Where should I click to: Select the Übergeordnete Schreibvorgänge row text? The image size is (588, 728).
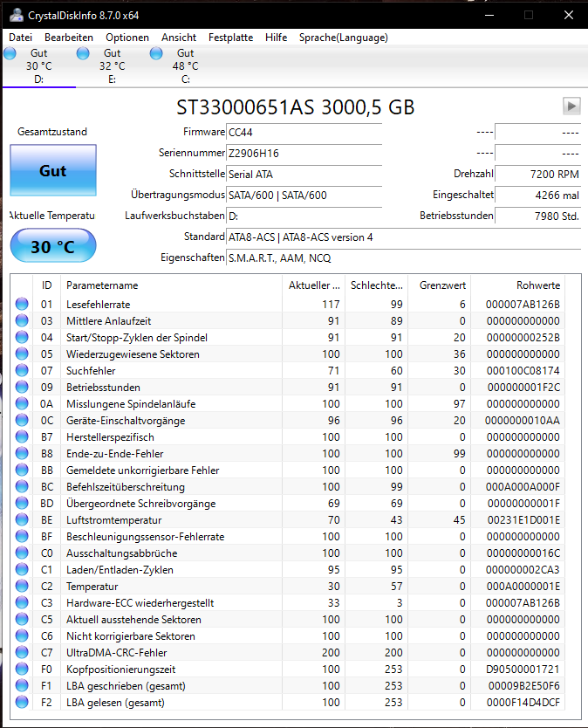click(x=141, y=504)
